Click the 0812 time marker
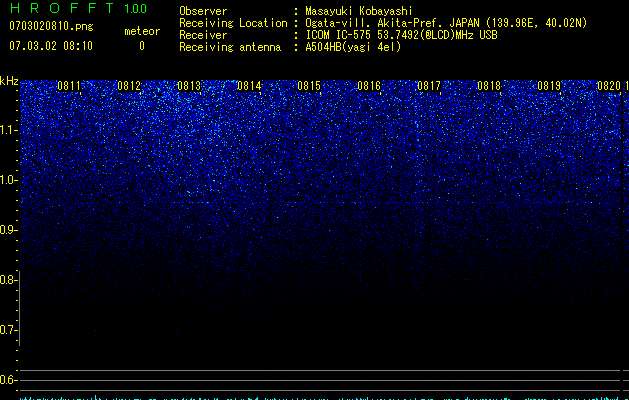The width and height of the screenshot is (629, 400). (129, 86)
